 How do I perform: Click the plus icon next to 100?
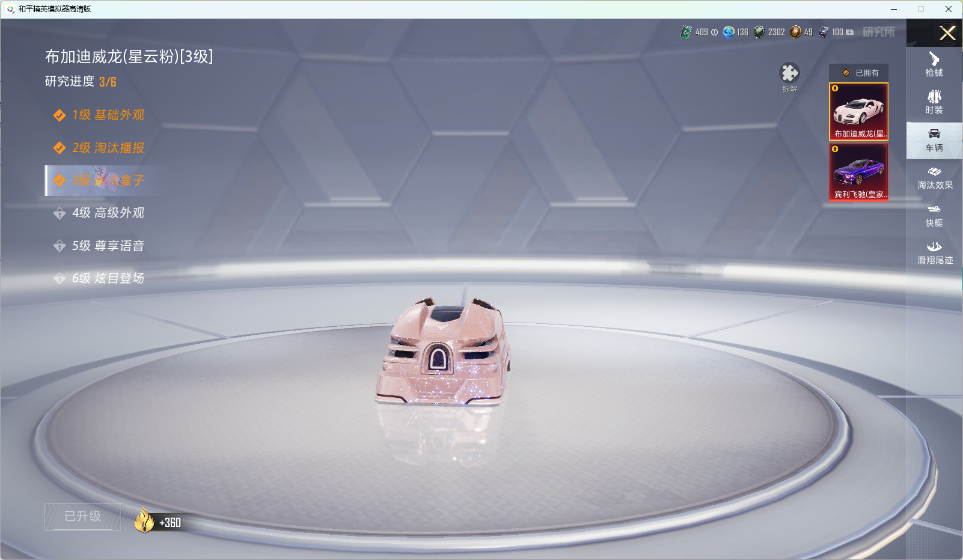point(849,32)
